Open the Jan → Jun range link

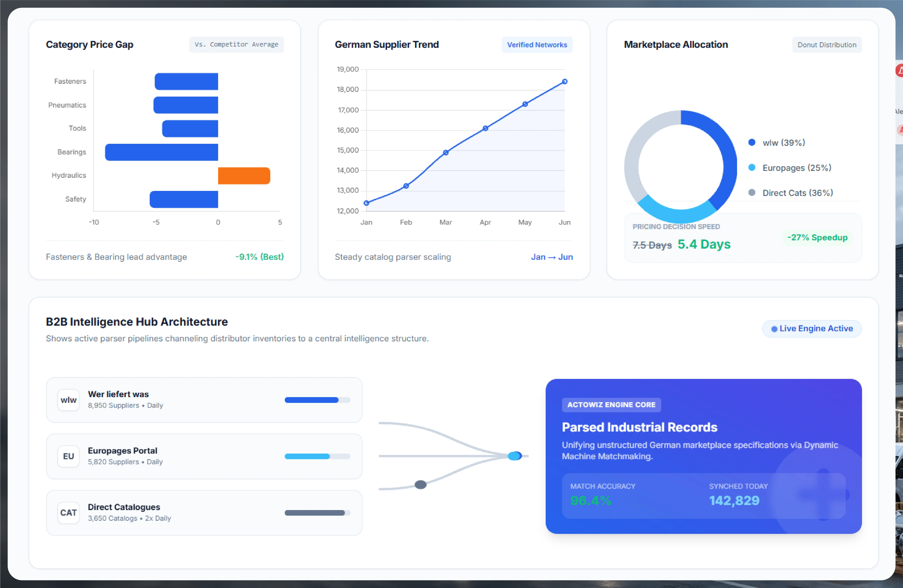click(552, 257)
